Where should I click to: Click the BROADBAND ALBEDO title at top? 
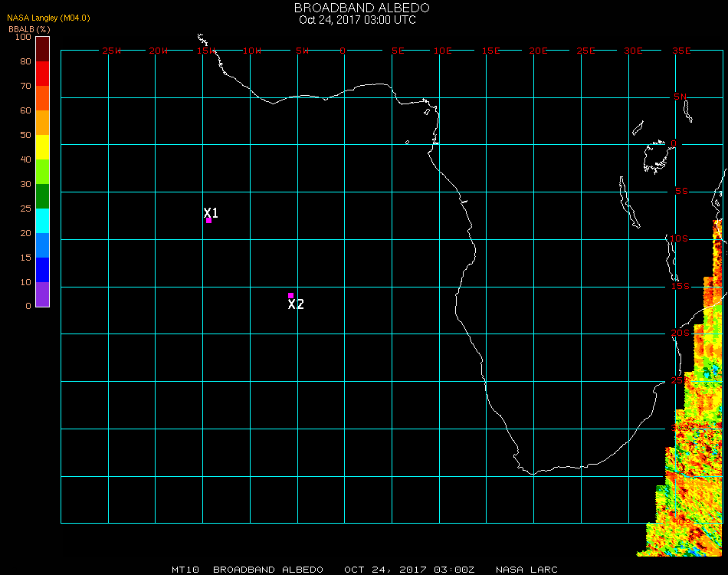coord(362,8)
